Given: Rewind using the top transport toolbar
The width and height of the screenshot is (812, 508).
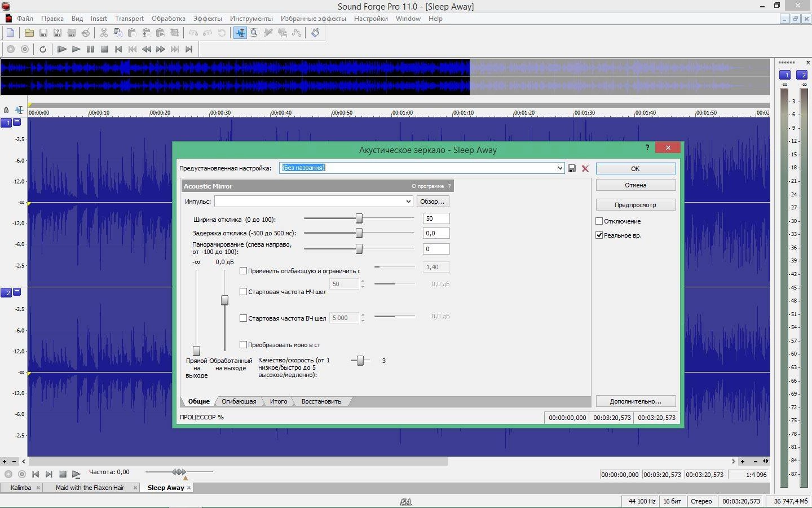Looking at the screenshot, I should coord(147,49).
